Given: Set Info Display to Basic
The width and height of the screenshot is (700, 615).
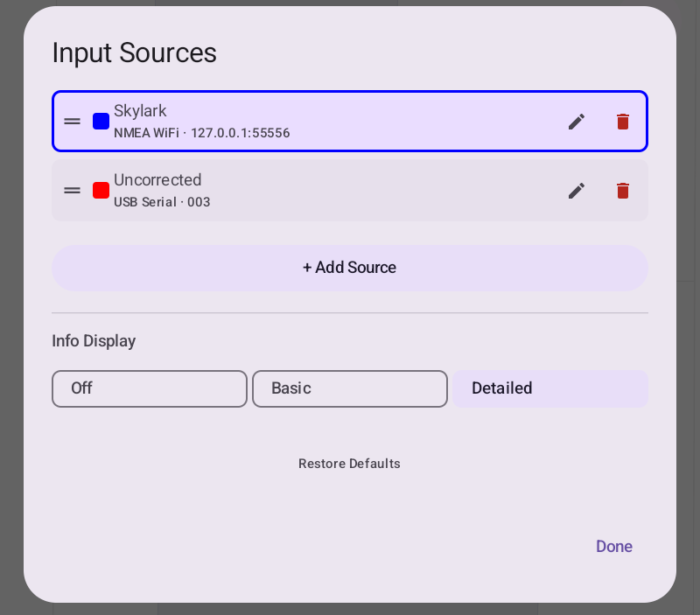Looking at the screenshot, I should click(350, 388).
